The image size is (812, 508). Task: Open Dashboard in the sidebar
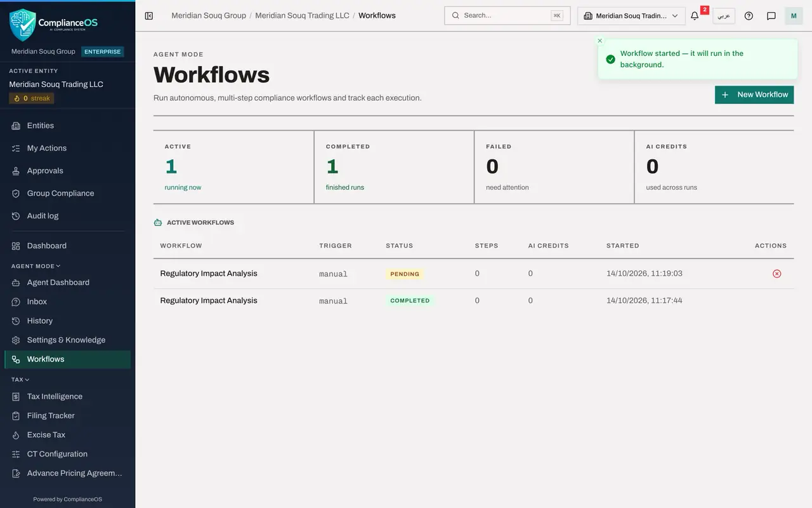point(67,246)
